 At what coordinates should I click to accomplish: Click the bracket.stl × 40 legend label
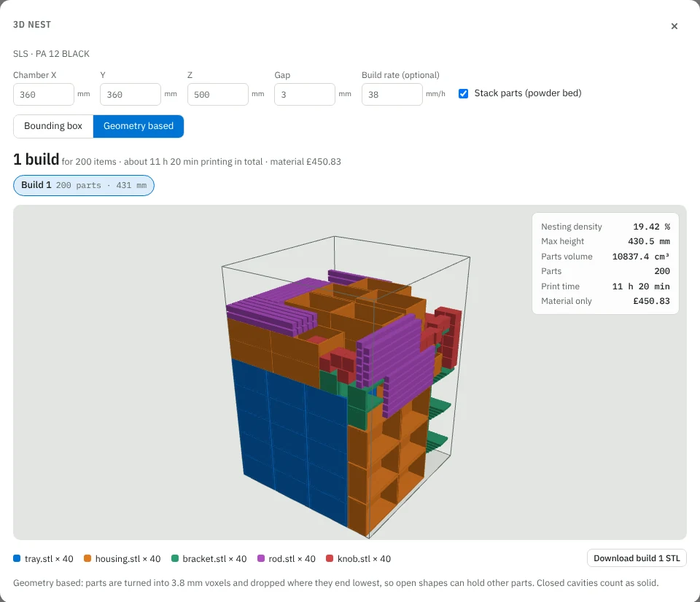pos(214,559)
